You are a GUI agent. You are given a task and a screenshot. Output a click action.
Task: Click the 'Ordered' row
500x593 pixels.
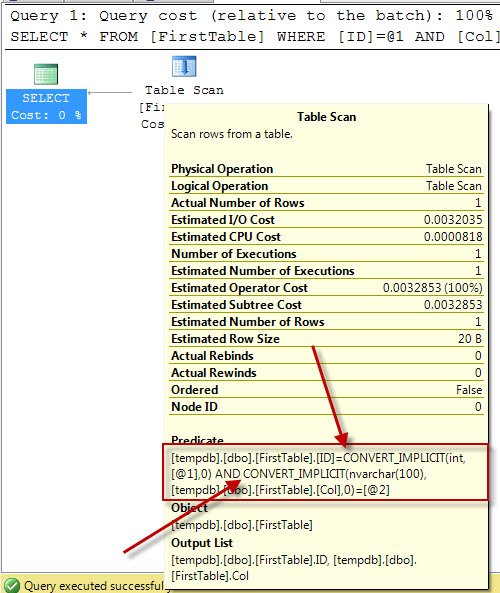coord(326,390)
